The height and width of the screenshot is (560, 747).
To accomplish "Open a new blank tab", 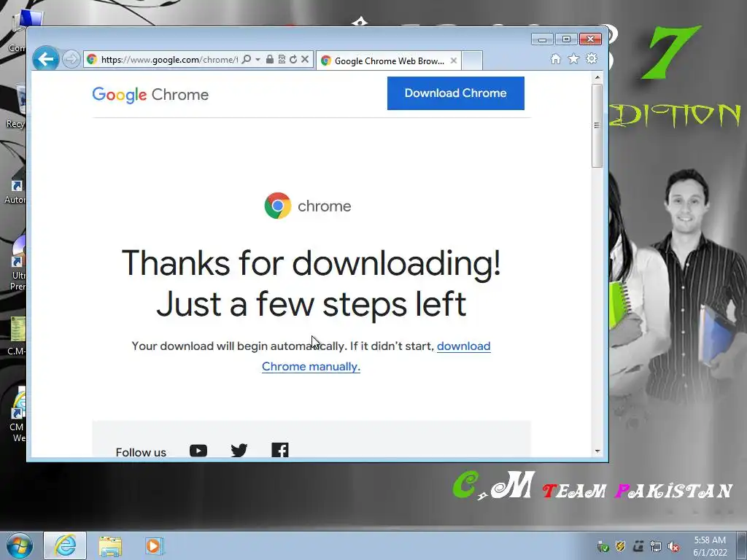I will point(472,61).
